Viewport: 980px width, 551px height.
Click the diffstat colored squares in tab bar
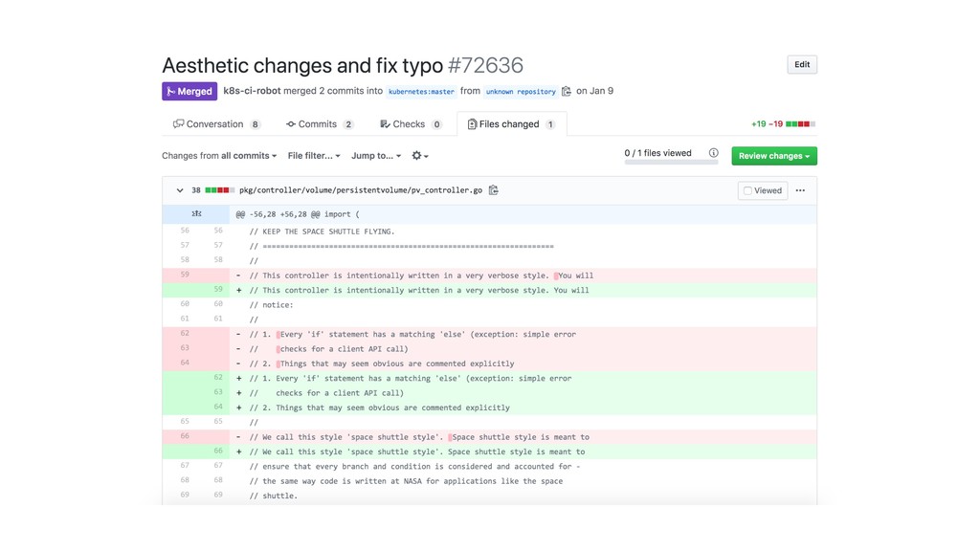tap(800, 124)
